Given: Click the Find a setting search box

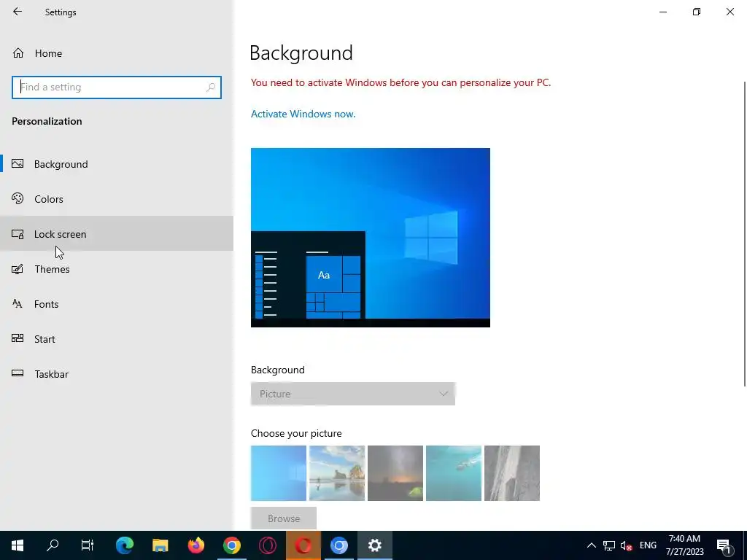Looking at the screenshot, I should point(117,87).
